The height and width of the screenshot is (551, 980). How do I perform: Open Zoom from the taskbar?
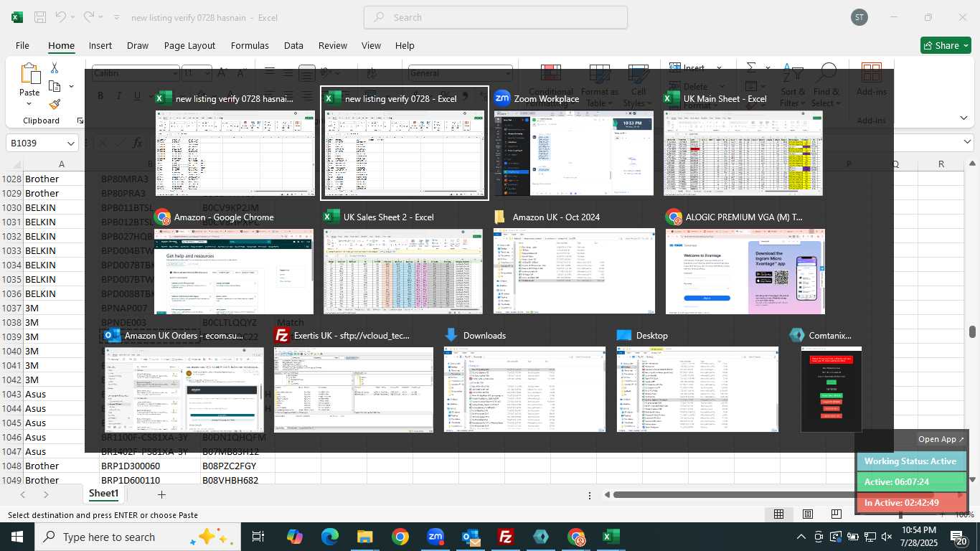click(x=435, y=537)
